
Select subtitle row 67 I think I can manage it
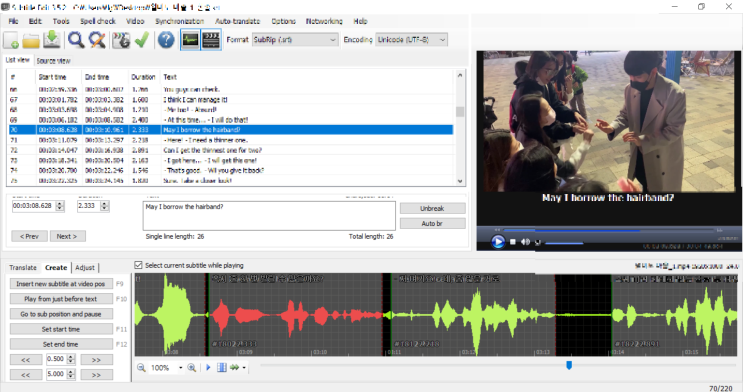(x=231, y=100)
